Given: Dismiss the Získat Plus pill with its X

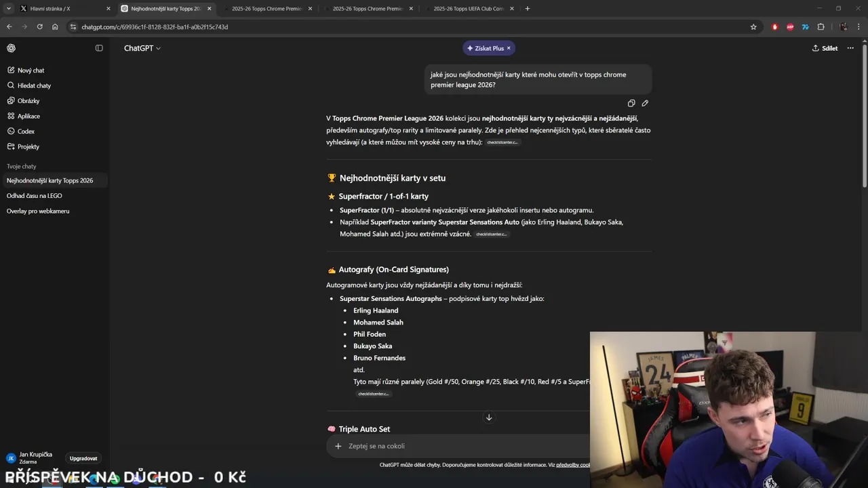Looking at the screenshot, I should click(x=509, y=48).
